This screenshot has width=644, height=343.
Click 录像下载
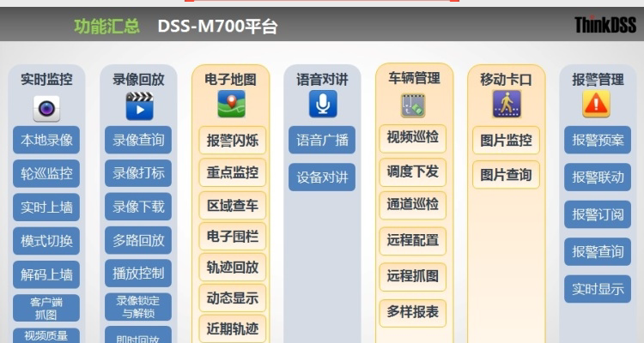pos(138,207)
